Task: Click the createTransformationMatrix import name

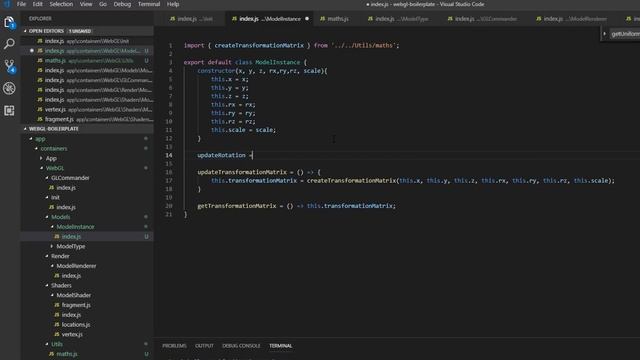Action: coord(259,45)
